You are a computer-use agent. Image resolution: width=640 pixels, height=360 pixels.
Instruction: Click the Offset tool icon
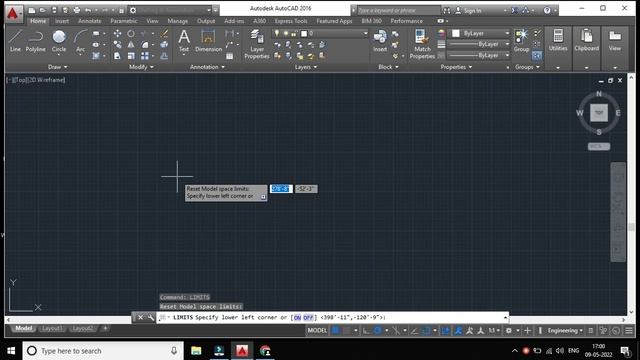tap(164, 56)
